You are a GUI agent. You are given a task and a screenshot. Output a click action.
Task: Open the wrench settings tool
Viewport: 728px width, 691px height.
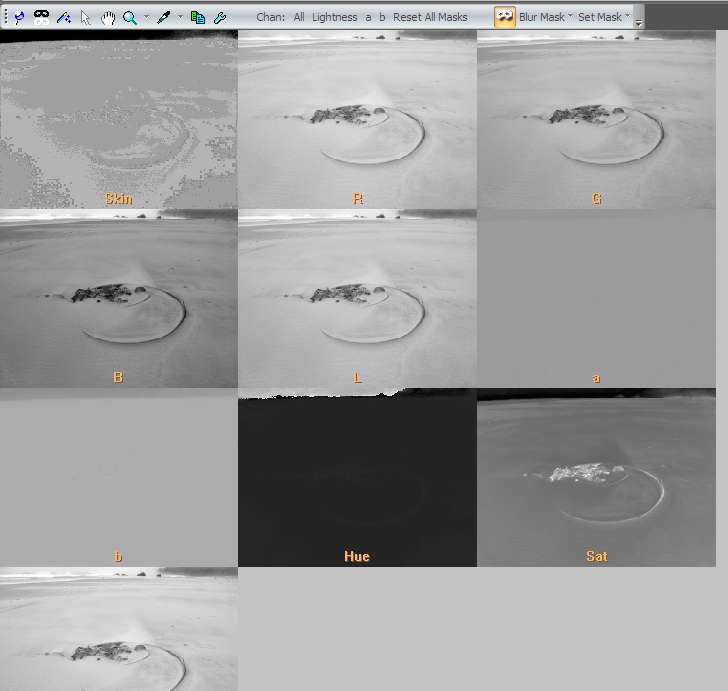click(x=220, y=18)
